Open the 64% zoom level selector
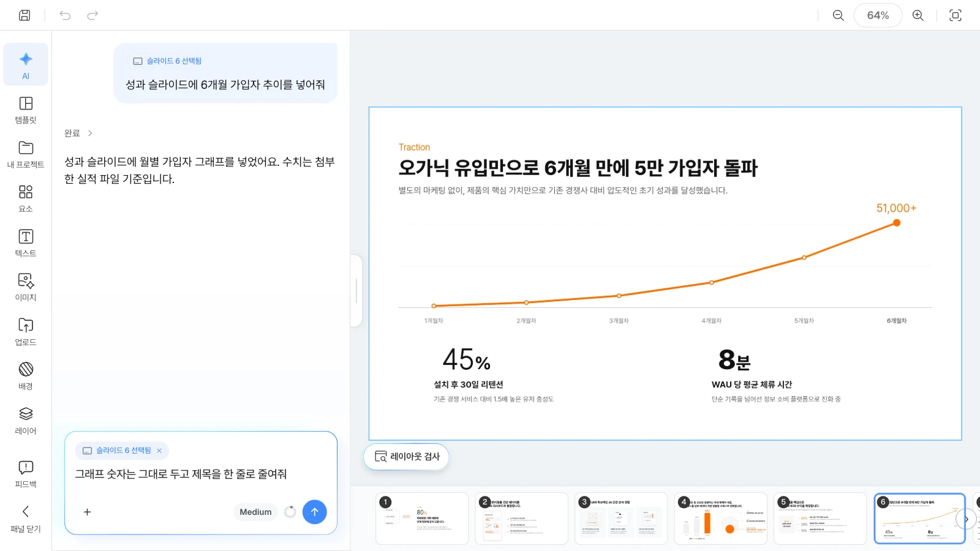Screen dimensions: 980x551 (x=878, y=15)
